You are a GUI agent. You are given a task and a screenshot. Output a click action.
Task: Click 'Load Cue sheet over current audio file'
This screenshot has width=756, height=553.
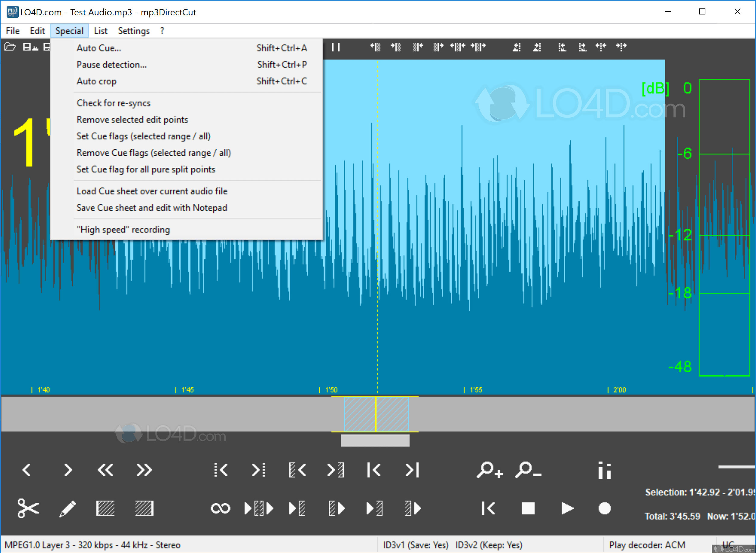coord(151,191)
